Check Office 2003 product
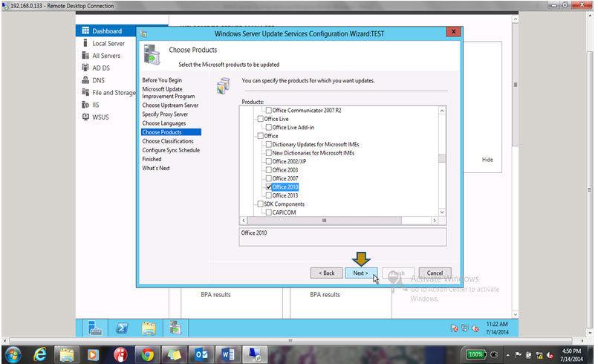Image resolution: width=598 pixels, height=364 pixels. [x=268, y=170]
